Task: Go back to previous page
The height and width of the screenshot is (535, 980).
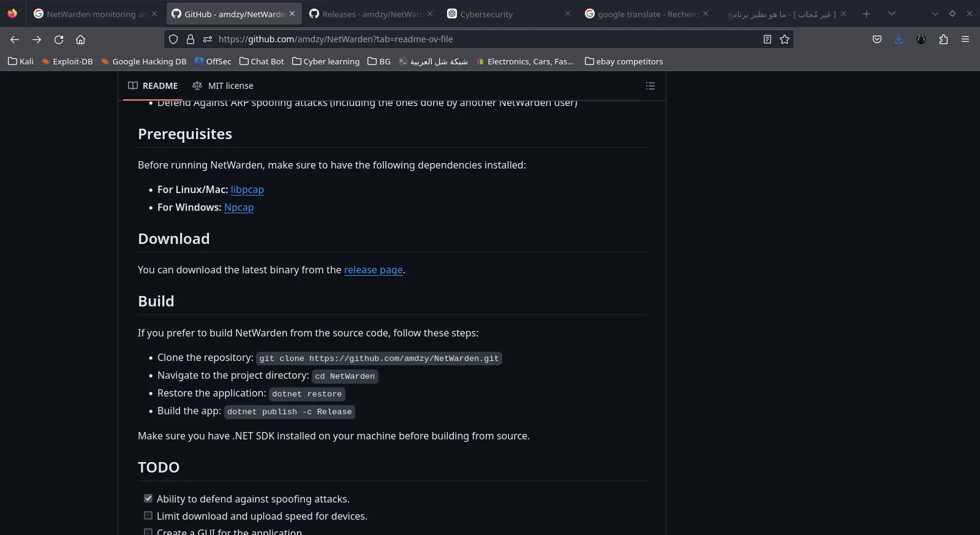Action: (x=15, y=39)
